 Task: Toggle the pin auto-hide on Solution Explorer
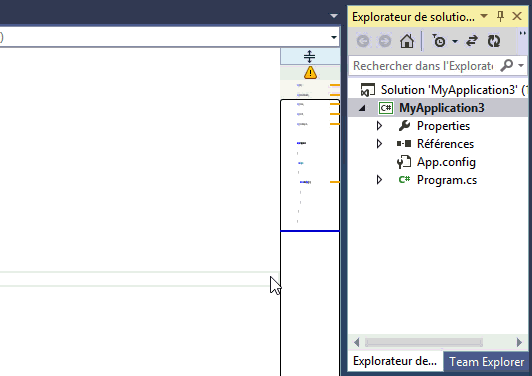coord(500,16)
